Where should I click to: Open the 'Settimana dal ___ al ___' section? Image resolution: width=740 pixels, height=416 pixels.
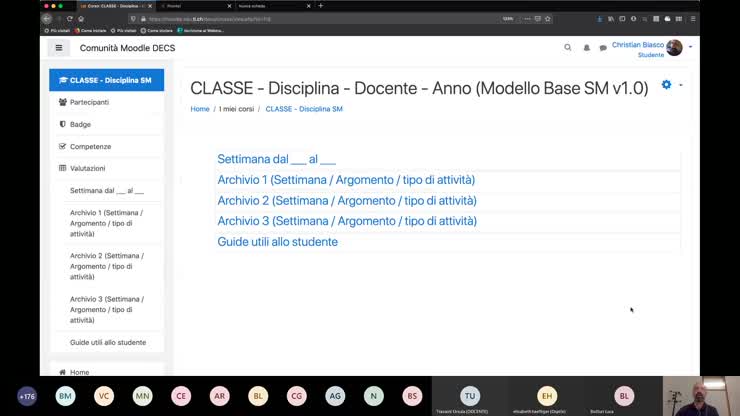[x=276, y=159]
